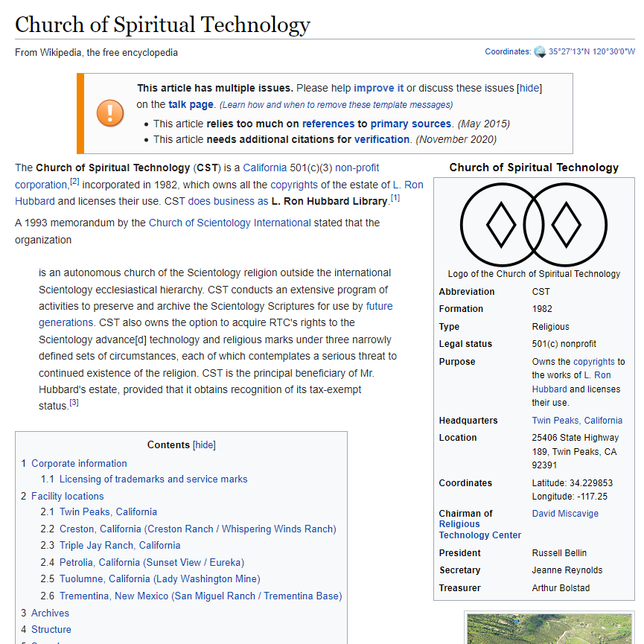
Task: Click the President name 'Russell Bellin'
Action: 559,553
